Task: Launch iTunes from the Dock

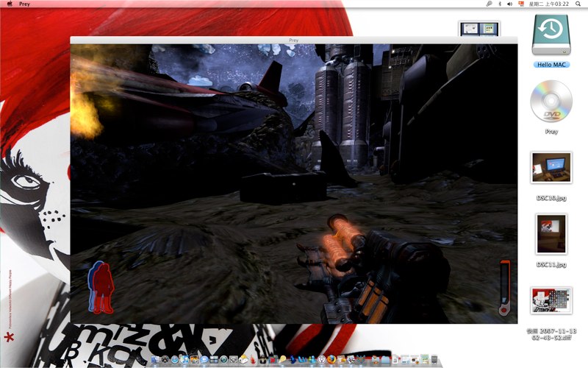Action: coord(184,359)
